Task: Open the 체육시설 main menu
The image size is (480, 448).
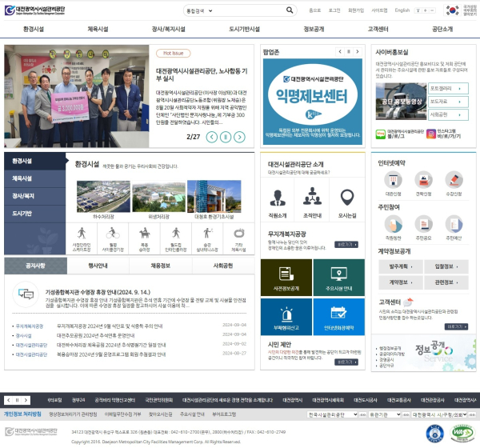Action: click(x=98, y=29)
